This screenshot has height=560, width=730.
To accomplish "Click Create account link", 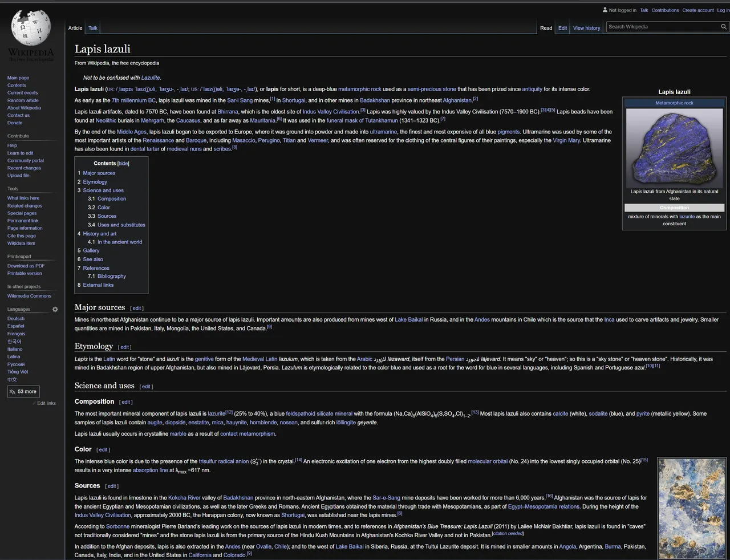I will coord(697,10).
